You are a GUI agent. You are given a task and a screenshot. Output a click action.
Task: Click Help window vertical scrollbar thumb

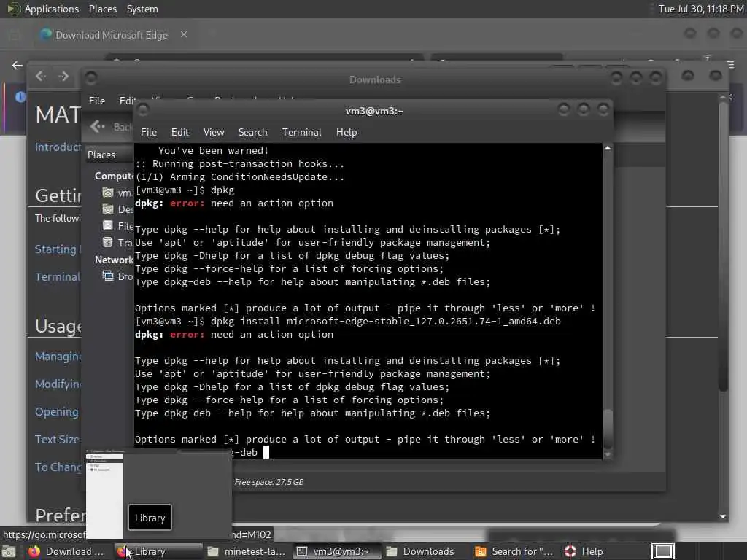click(723, 245)
